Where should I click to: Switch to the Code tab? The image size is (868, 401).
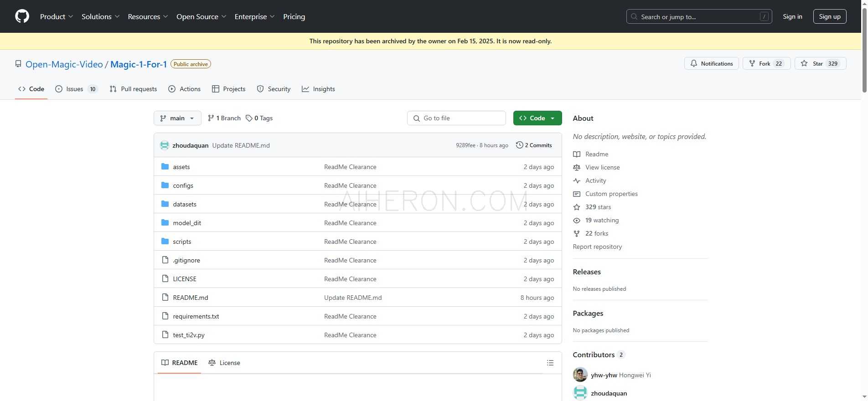click(31, 89)
